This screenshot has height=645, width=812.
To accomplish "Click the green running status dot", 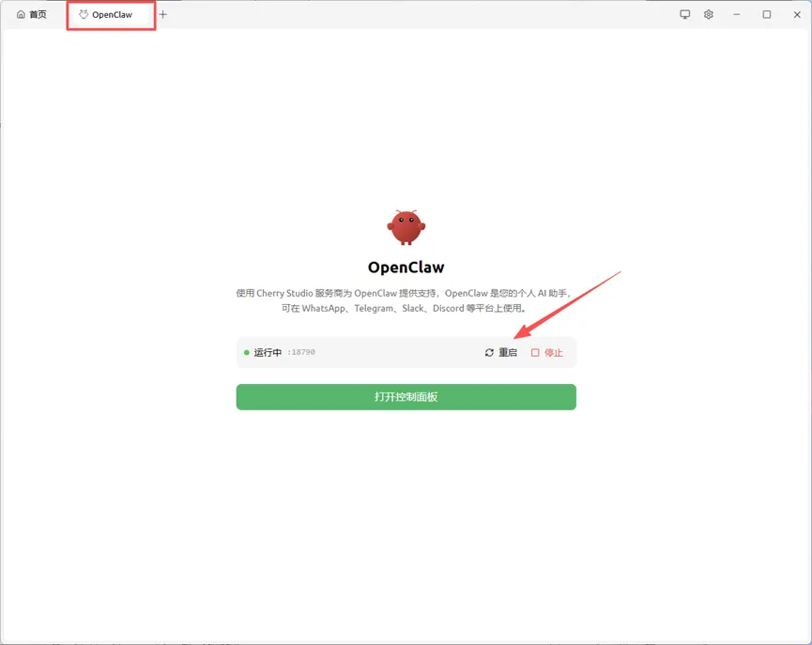I will (247, 352).
